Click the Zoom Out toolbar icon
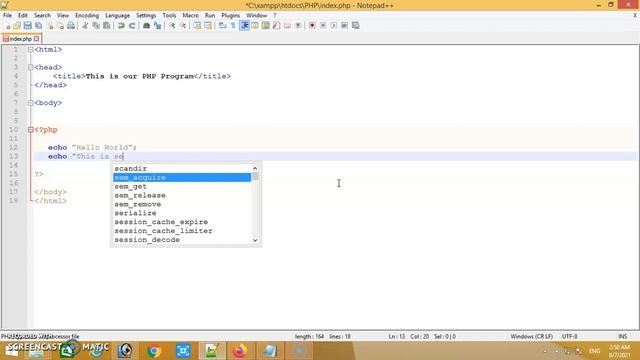The image size is (640, 360). pos(183,25)
